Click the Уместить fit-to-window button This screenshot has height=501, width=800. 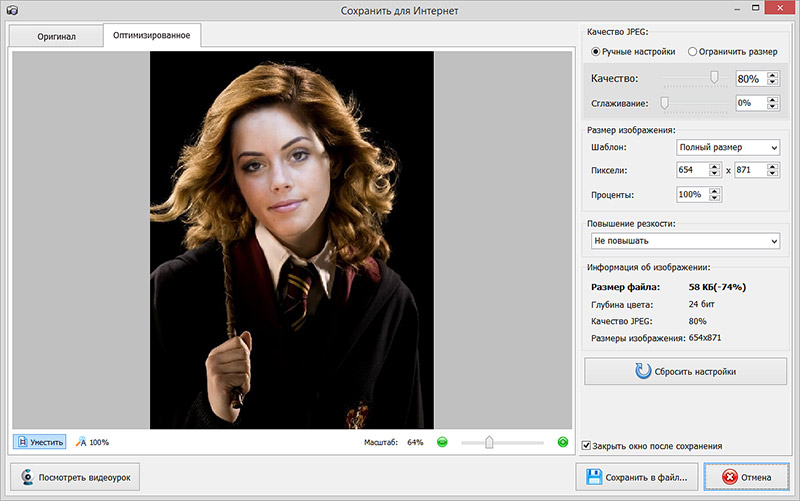click(x=40, y=442)
